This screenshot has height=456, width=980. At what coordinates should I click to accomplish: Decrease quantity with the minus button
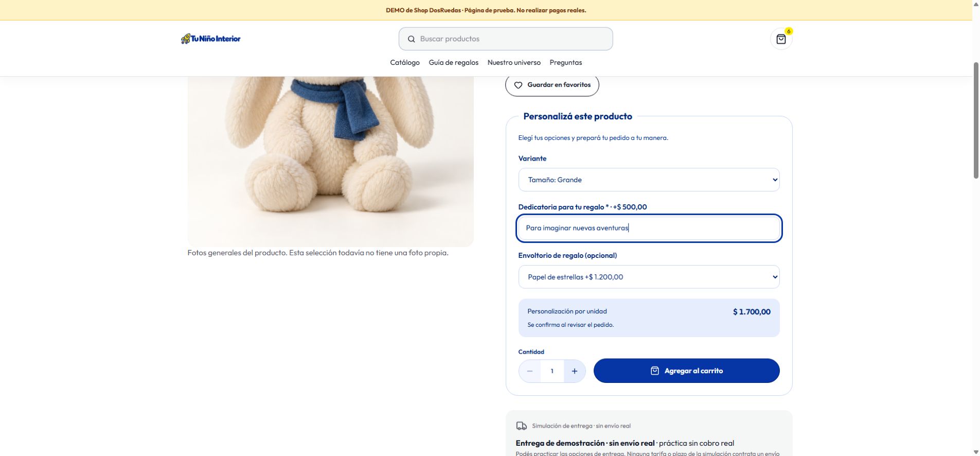pos(530,371)
